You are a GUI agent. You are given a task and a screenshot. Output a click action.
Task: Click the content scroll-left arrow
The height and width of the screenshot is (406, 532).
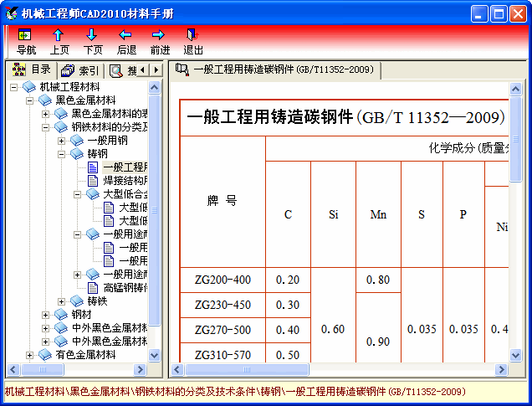pyautogui.click(x=177, y=369)
